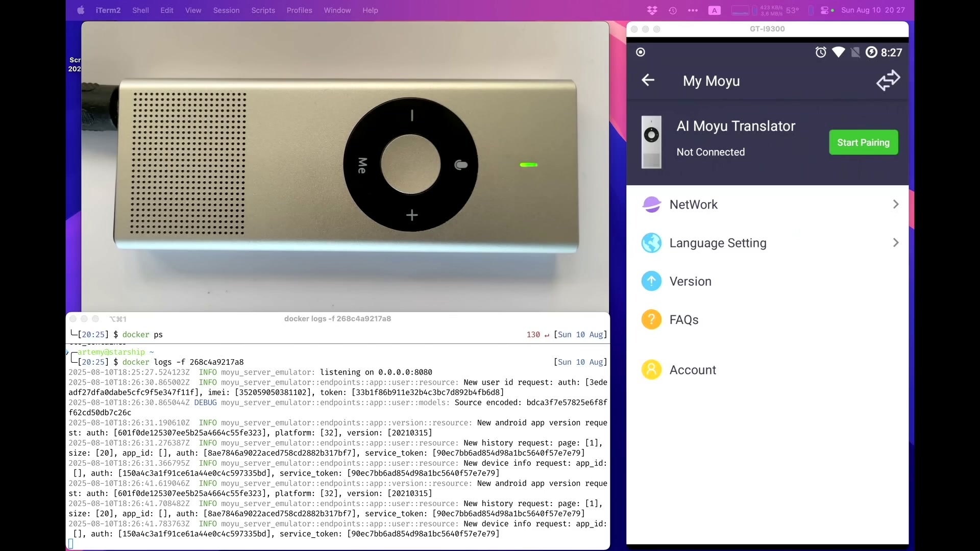Click the minus button on the device photo
This screenshot has height=551, width=980.
(x=412, y=116)
